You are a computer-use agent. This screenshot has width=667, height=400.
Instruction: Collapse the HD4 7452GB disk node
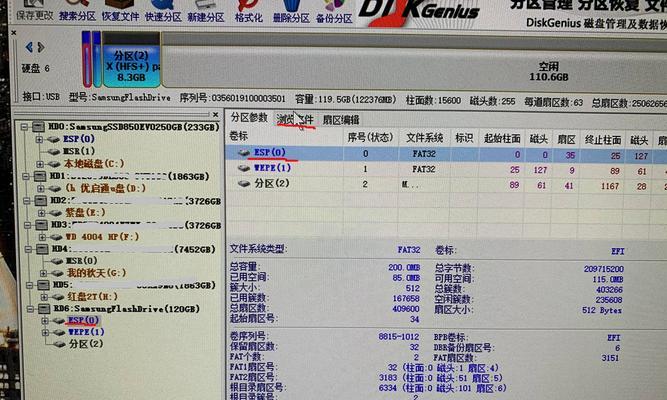tap(28, 249)
